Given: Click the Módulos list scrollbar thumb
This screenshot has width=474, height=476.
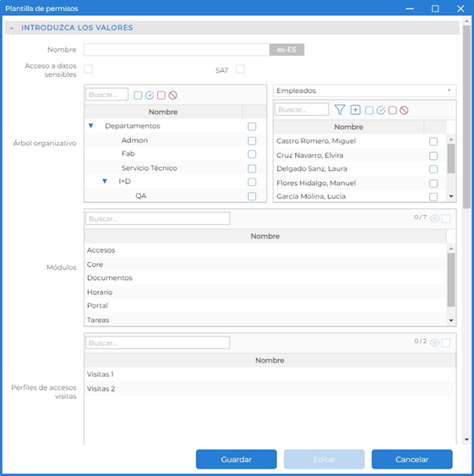Looking at the screenshot, I should 451,280.
